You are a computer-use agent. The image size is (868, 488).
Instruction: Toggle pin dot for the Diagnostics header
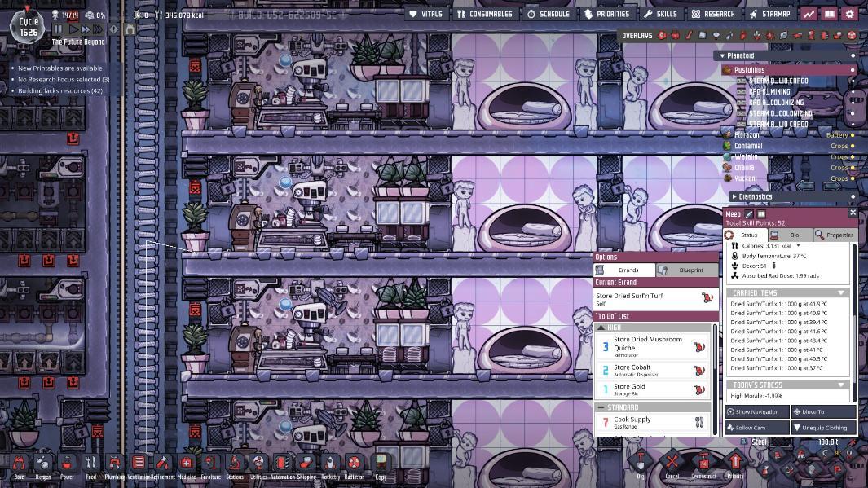coord(853,196)
